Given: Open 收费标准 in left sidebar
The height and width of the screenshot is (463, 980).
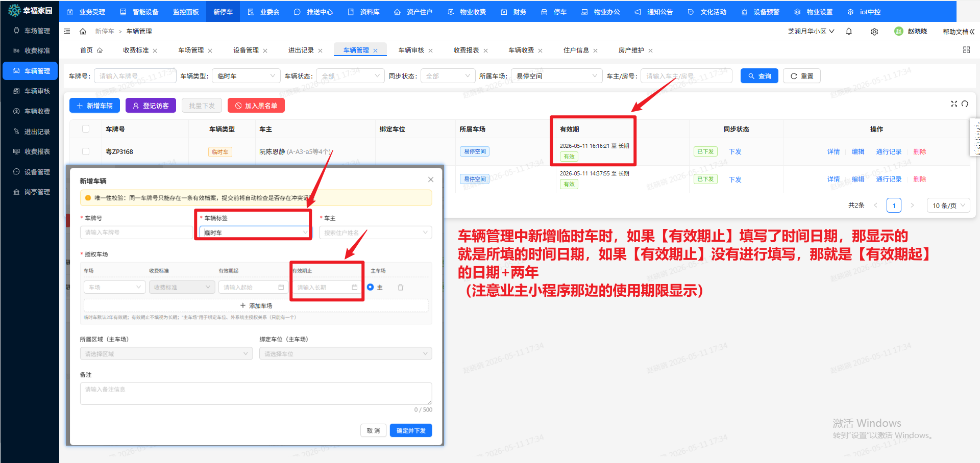Looking at the screenshot, I should coord(30,50).
